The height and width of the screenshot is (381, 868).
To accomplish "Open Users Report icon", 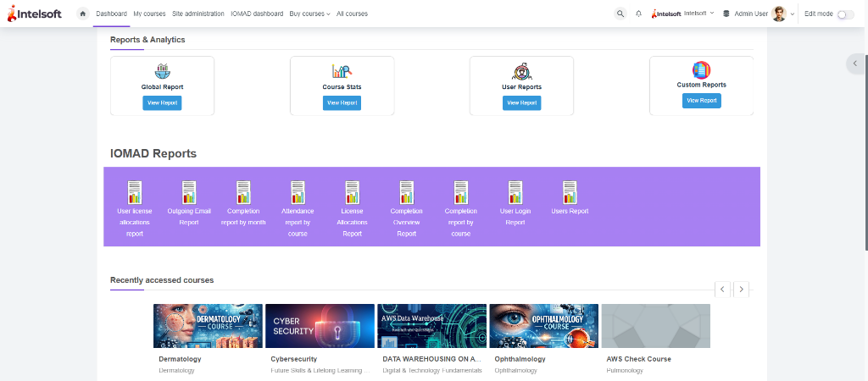I will pos(570,192).
